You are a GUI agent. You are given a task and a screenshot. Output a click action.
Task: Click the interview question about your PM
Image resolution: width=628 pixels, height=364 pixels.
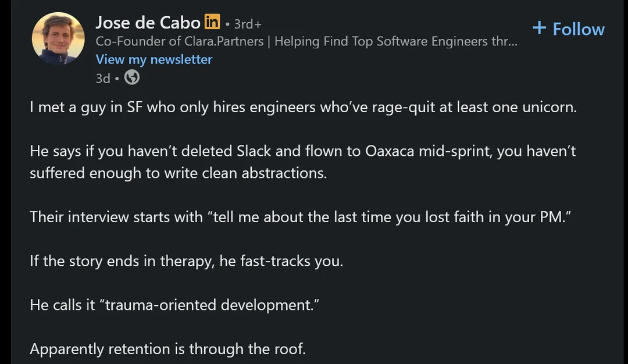[301, 217]
